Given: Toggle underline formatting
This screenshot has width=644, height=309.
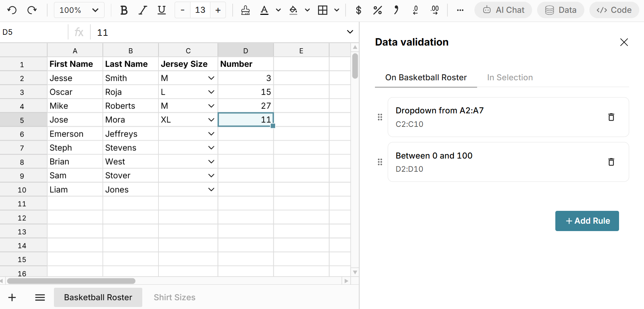Looking at the screenshot, I should point(161,10).
